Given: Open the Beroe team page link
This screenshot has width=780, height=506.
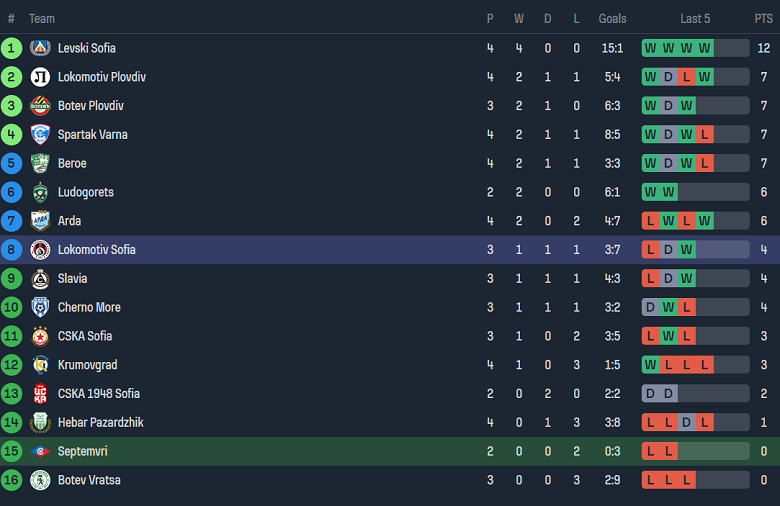Looking at the screenshot, I should [72, 163].
